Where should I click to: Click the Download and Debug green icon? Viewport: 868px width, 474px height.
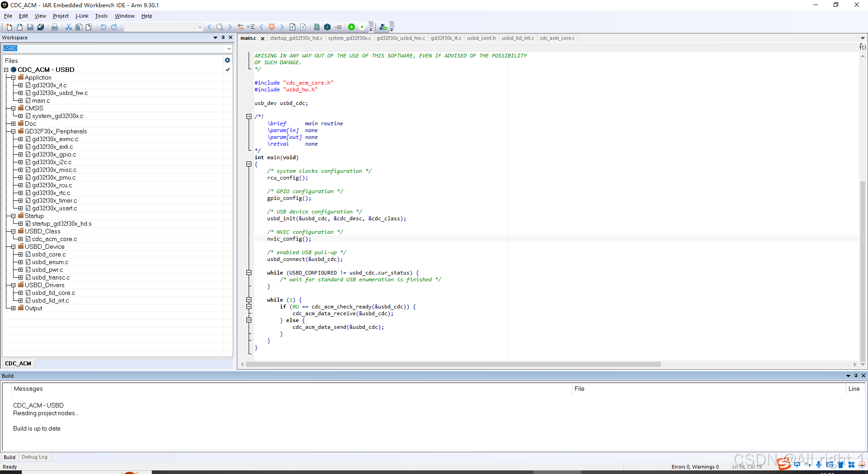pos(351,27)
